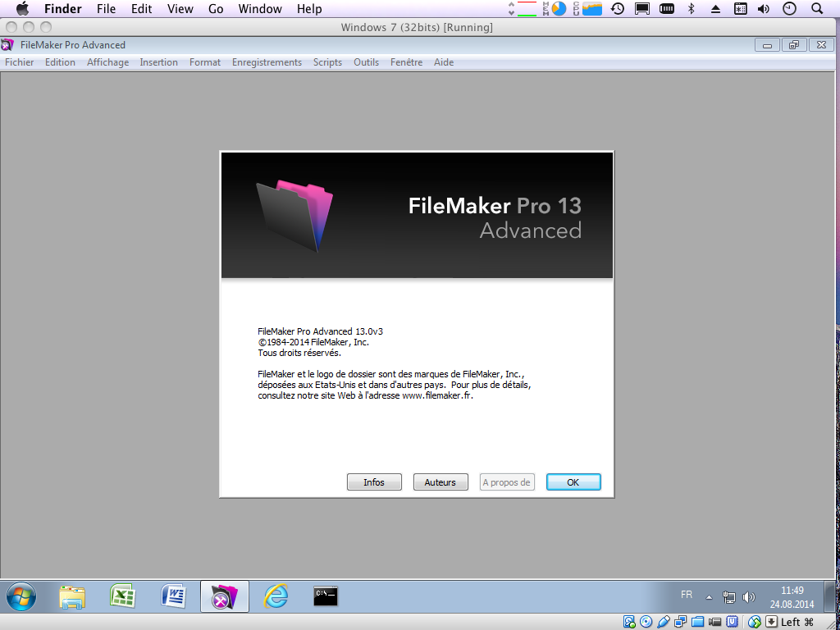Click the macOS volume menu bar icon
840x630 pixels.
pyautogui.click(x=764, y=8)
